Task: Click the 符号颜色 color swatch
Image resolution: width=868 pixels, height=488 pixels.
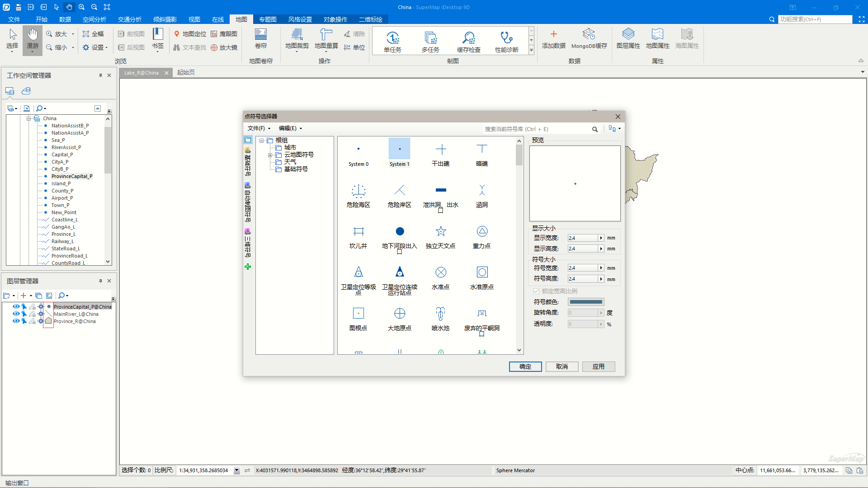Action: tap(585, 302)
